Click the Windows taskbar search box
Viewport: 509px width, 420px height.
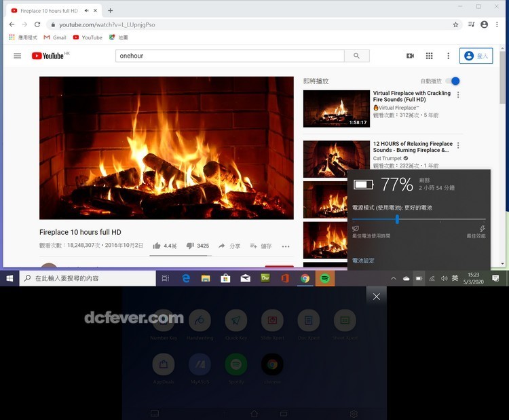point(88,278)
